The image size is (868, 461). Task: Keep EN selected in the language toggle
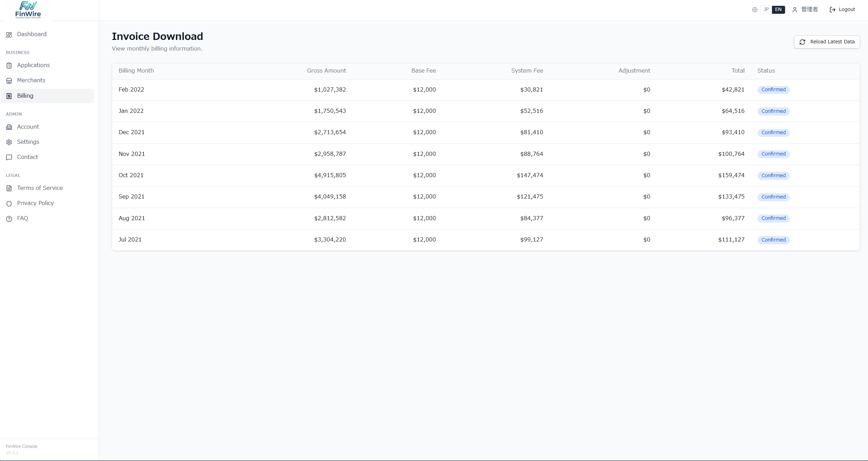pyautogui.click(x=778, y=9)
